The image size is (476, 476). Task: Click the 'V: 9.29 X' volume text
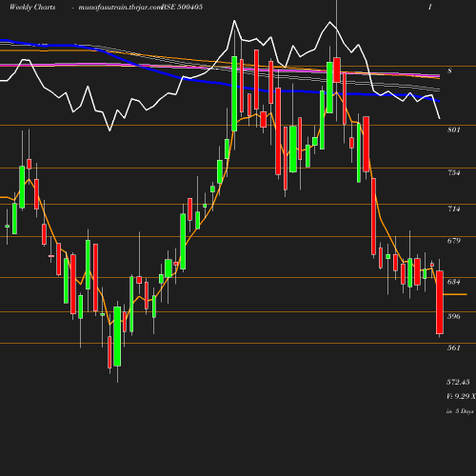[461, 396]
